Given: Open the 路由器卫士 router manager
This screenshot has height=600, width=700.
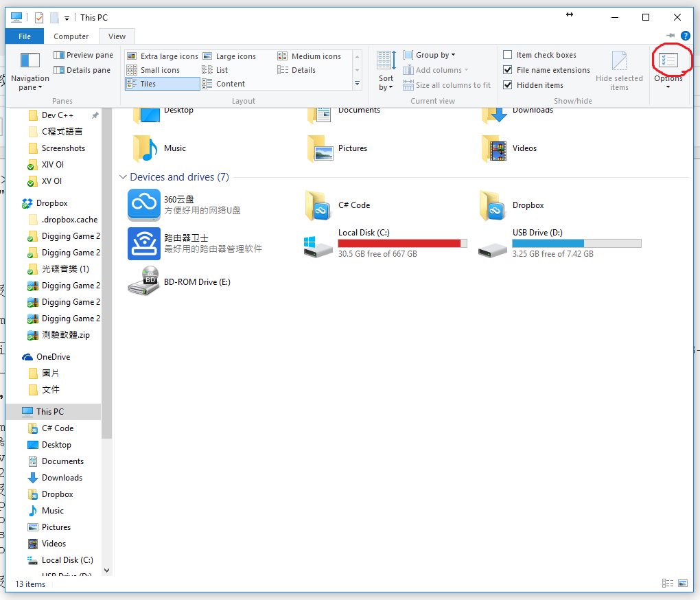Looking at the screenshot, I should (195, 243).
